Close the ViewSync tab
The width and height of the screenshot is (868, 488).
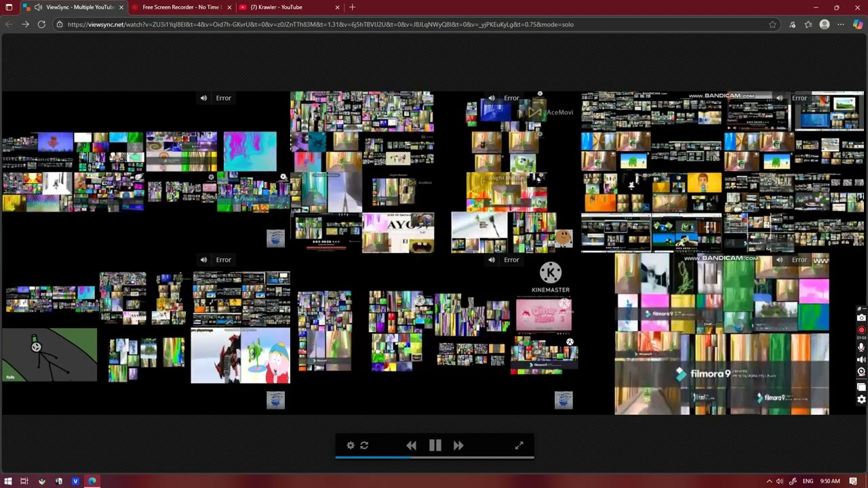(x=121, y=7)
